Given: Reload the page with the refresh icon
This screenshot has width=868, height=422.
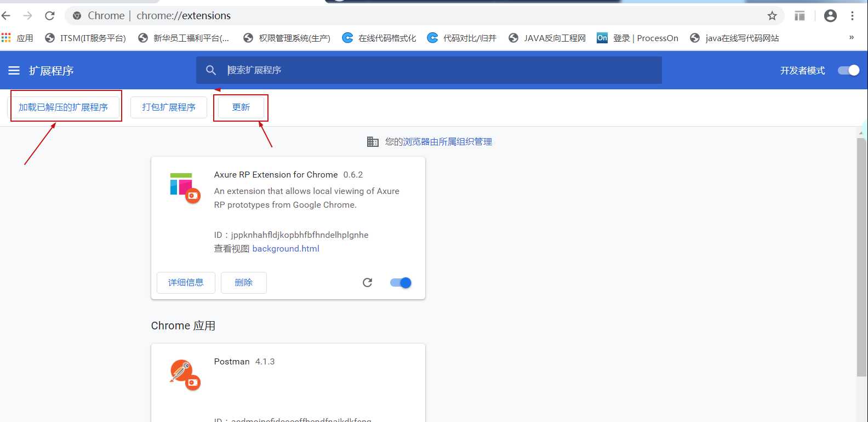Looking at the screenshot, I should coord(49,16).
